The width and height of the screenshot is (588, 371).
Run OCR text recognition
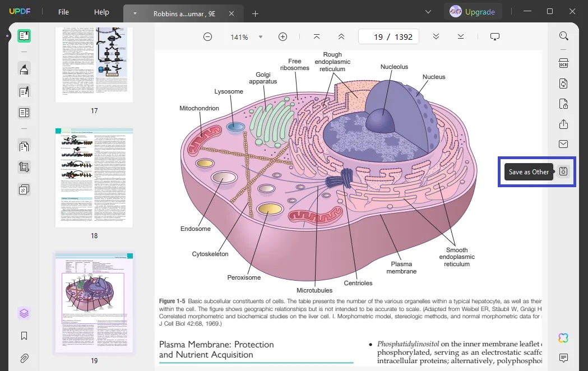click(564, 63)
